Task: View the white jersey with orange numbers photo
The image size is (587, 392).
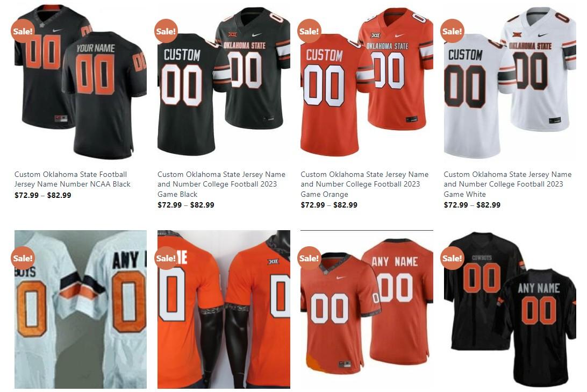Action: tap(81, 309)
